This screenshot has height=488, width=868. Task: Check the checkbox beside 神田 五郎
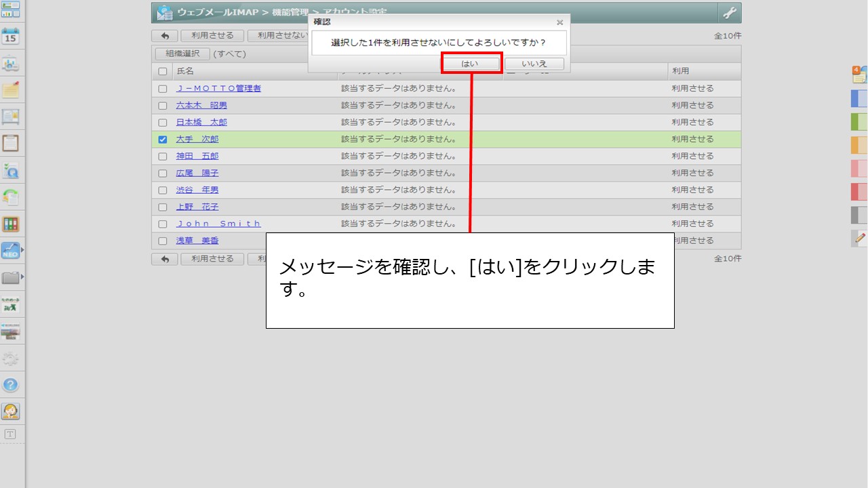point(162,156)
